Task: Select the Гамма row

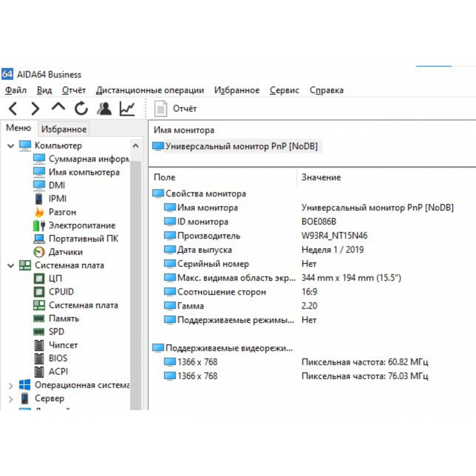Action: click(241, 306)
